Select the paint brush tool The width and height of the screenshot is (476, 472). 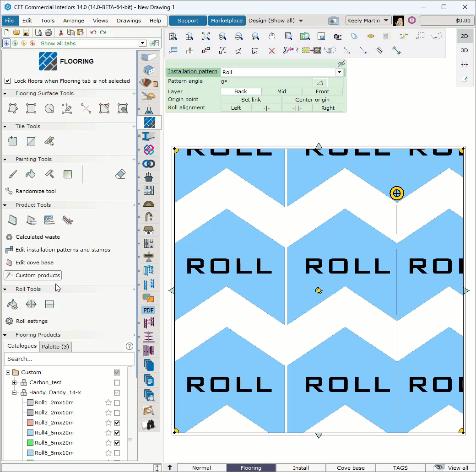12,174
